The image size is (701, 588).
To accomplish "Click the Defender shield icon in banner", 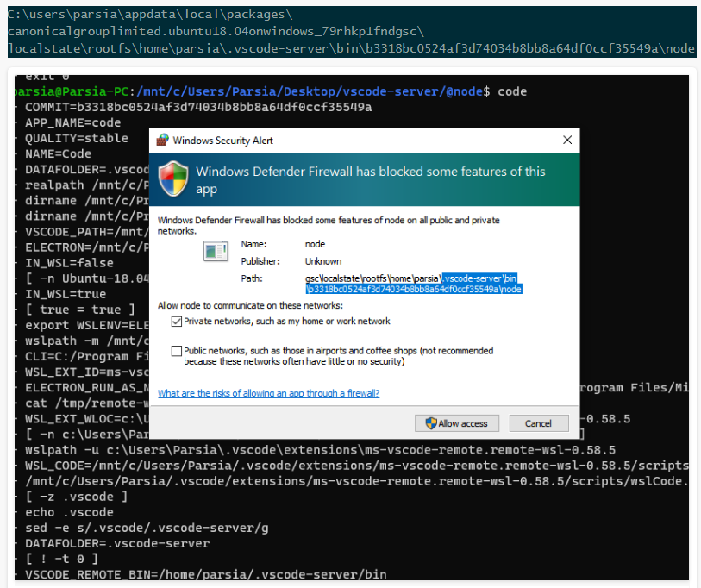I will click(173, 178).
